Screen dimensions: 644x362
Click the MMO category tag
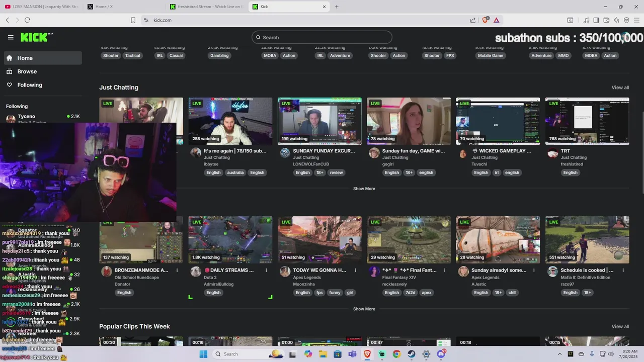coord(563,56)
